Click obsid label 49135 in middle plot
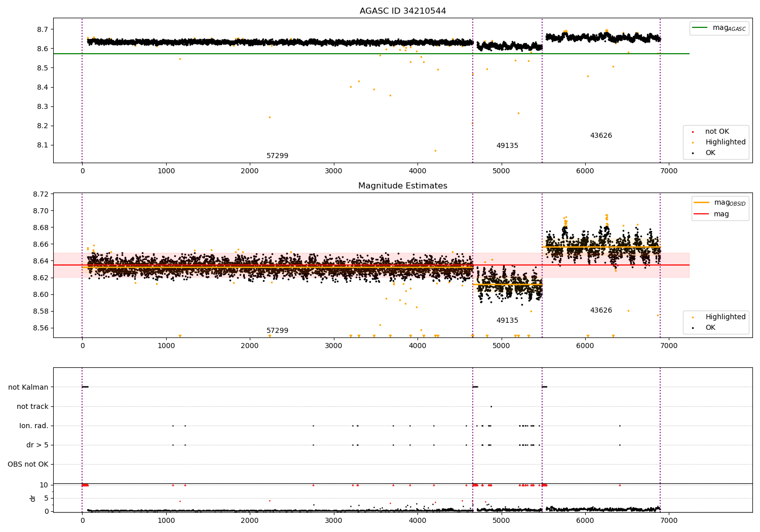Screen dimensions: 760x532 coord(507,321)
